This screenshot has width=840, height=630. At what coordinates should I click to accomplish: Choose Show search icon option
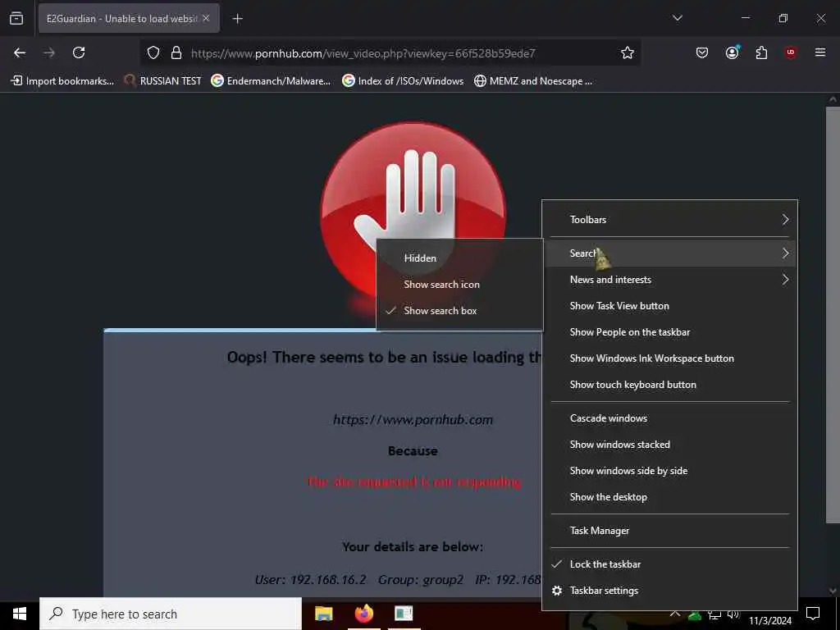click(x=459, y=285)
